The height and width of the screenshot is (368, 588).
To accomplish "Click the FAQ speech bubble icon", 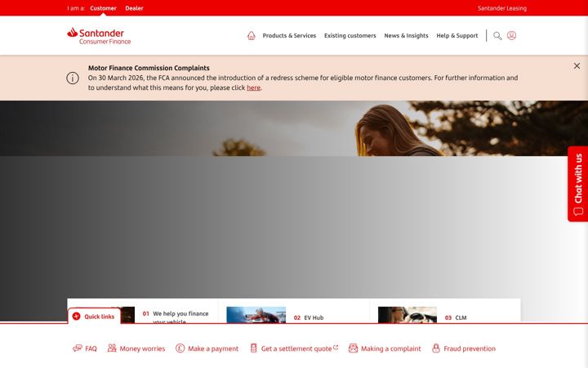I will (78, 348).
